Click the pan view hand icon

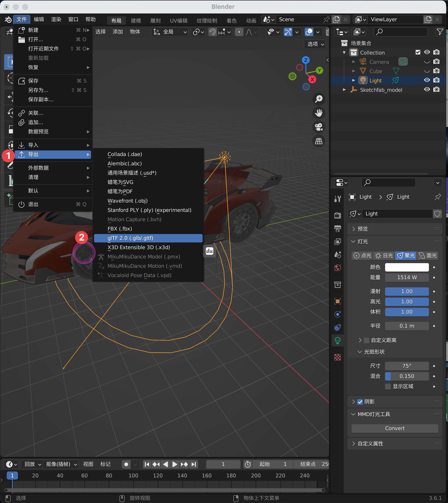click(x=319, y=113)
